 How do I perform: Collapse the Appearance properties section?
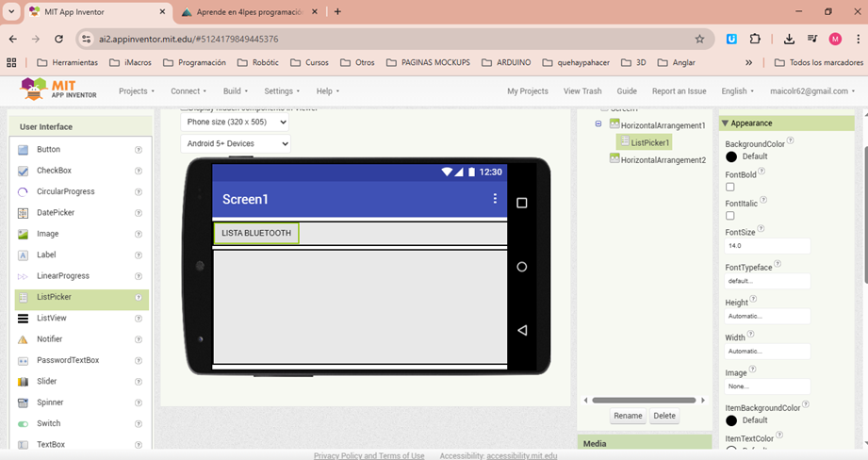(x=725, y=123)
